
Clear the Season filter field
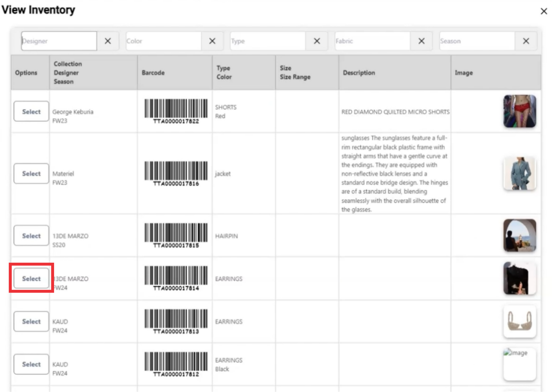tap(526, 41)
